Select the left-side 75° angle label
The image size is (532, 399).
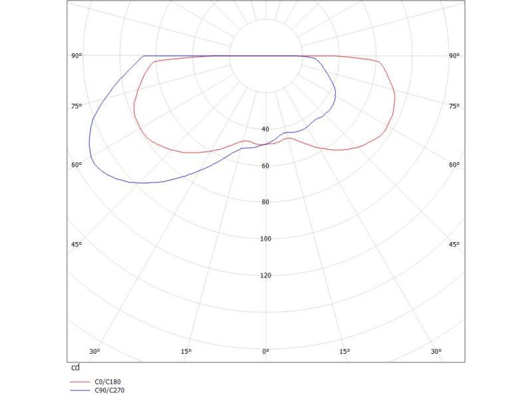[x=76, y=106]
